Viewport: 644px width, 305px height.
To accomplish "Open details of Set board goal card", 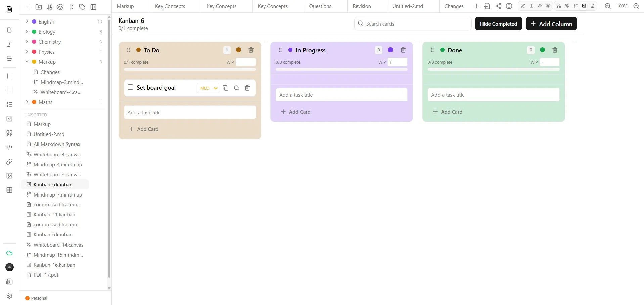I will 237,88.
